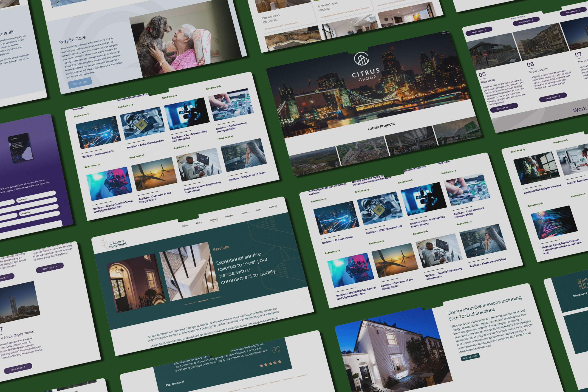Open the Citrus hero hamburger menu
This screenshot has height=392, width=588.
pos(445,33)
